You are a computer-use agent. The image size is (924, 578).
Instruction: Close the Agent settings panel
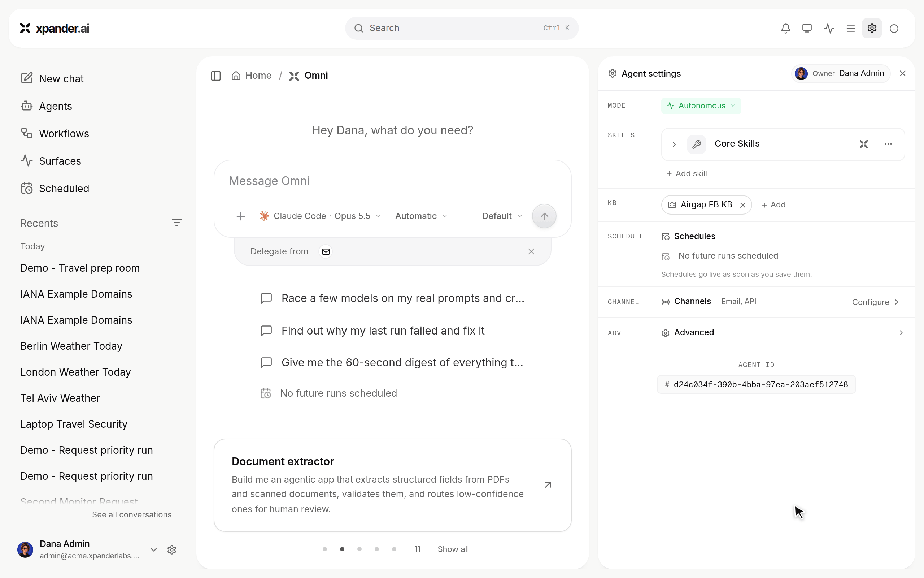coord(903,73)
